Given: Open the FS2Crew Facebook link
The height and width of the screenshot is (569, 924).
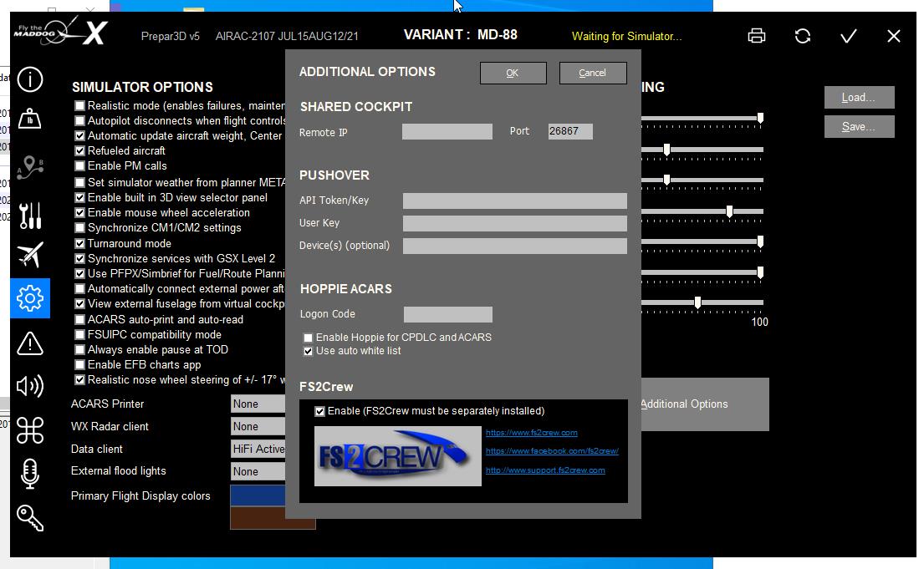Looking at the screenshot, I should point(552,451).
